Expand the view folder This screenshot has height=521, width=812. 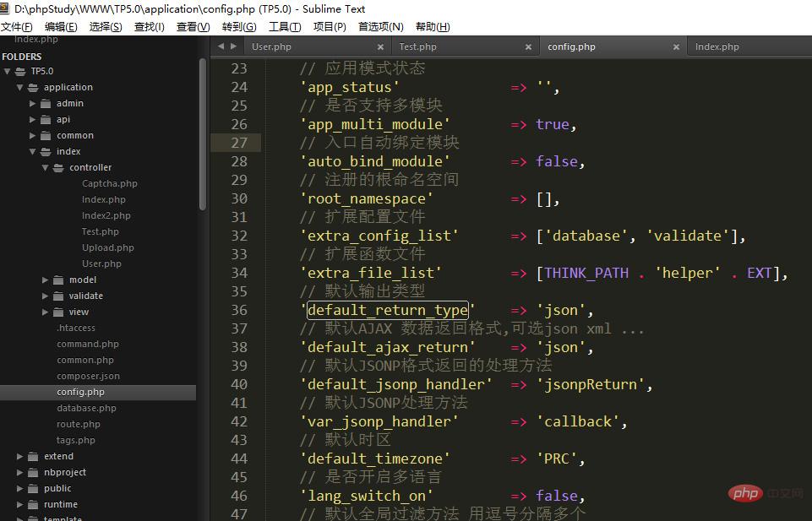45,312
